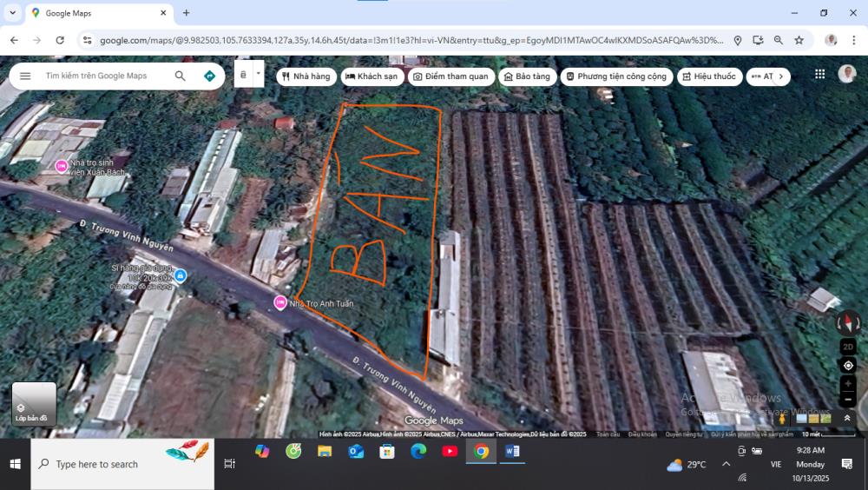Expand the print options dropdown arrow
The height and width of the screenshot is (490, 868).
[258, 74]
